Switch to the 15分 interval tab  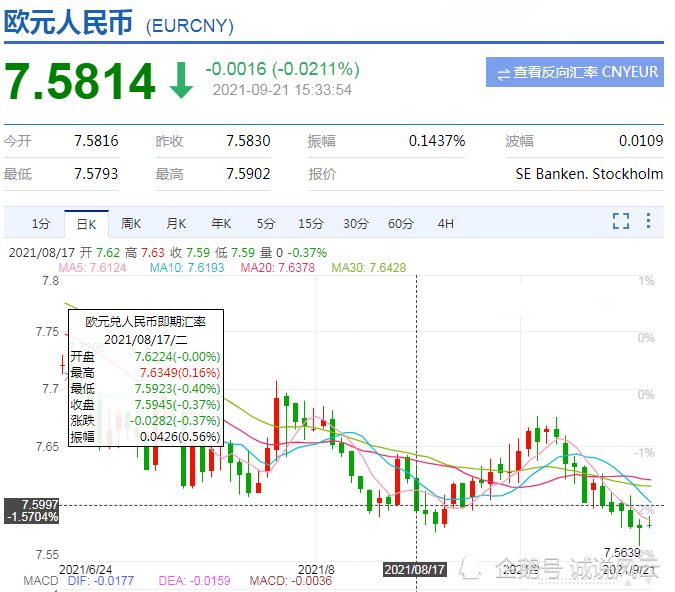coord(311,224)
